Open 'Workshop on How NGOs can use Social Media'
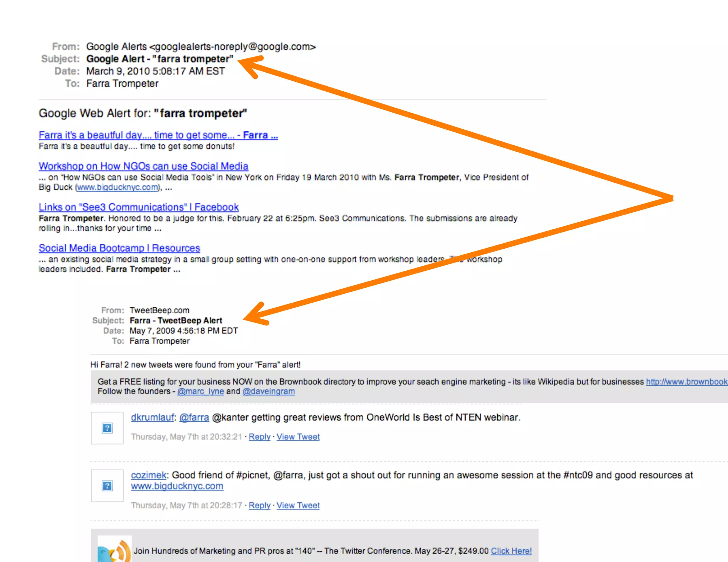Image resolution: width=728 pixels, height=562 pixels. click(143, 166)
